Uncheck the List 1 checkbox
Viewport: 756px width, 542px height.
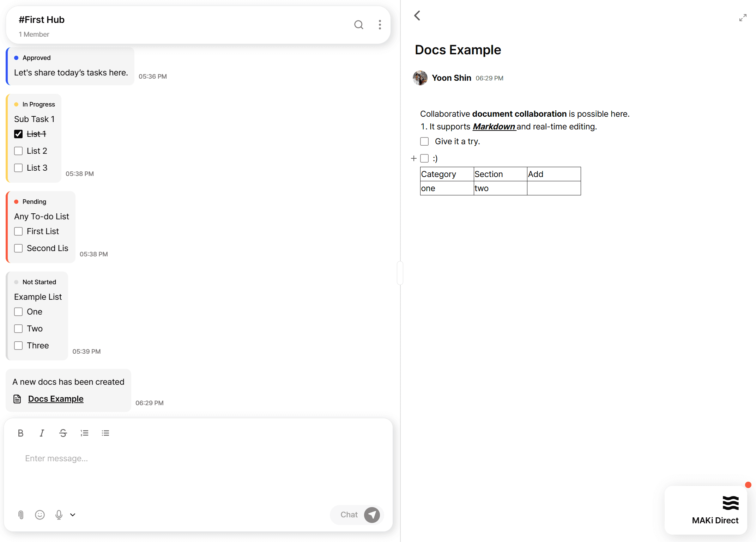[18, 134]
